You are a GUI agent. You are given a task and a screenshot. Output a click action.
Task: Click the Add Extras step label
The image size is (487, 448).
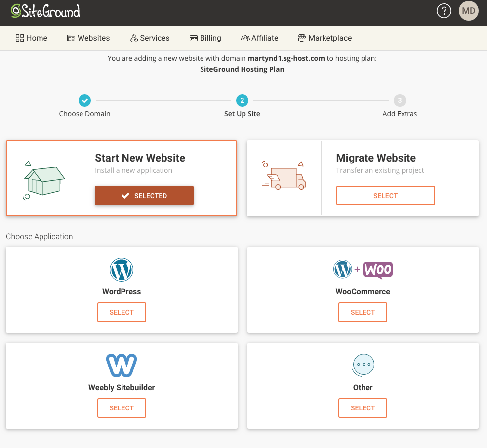[400, 114]
